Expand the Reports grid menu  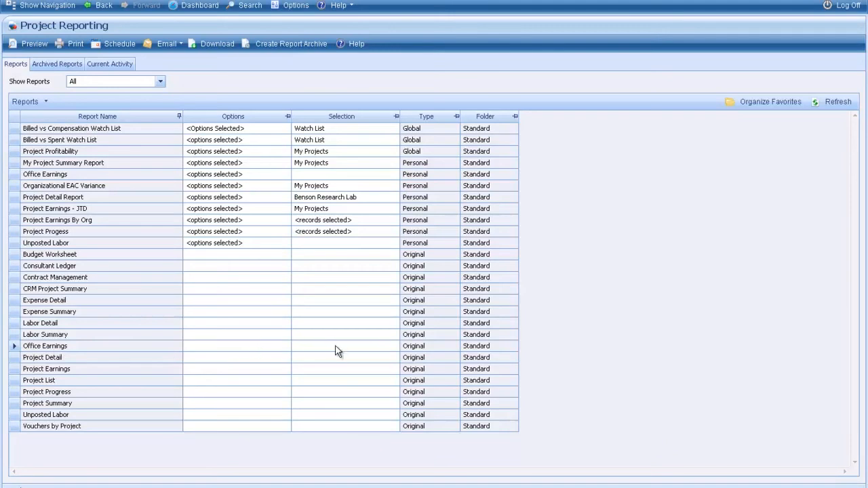pyautogui.click(x=46, y=102)
